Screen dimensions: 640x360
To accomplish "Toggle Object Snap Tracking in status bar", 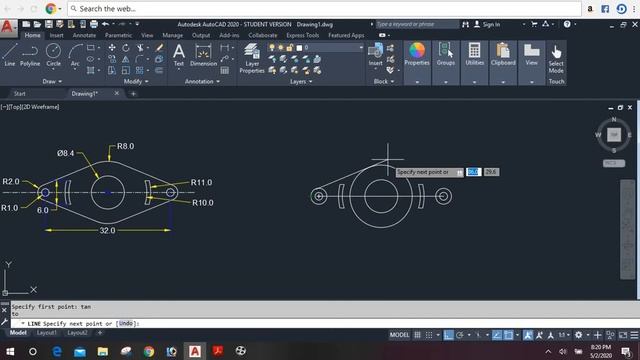I will 497,335.
